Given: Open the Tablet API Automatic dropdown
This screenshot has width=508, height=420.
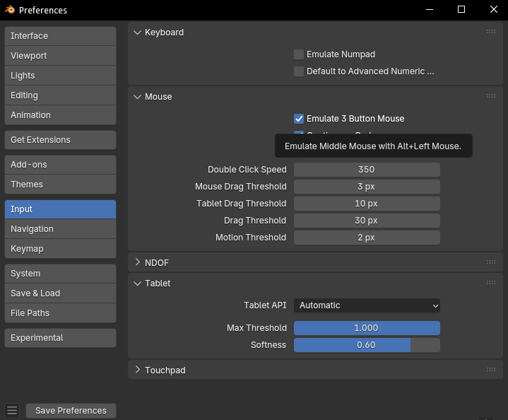Looking at the screenshot, I should click(367, 305).
